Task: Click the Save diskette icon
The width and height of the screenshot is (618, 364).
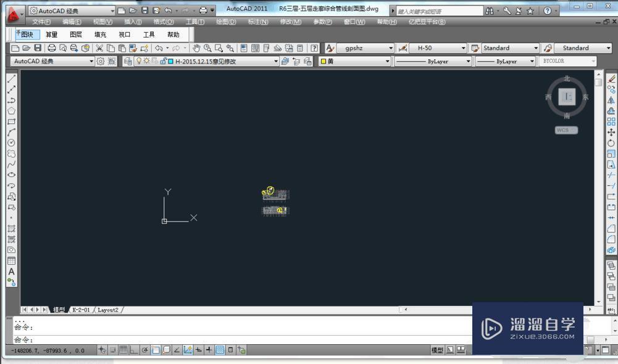Action: point(38,48)
